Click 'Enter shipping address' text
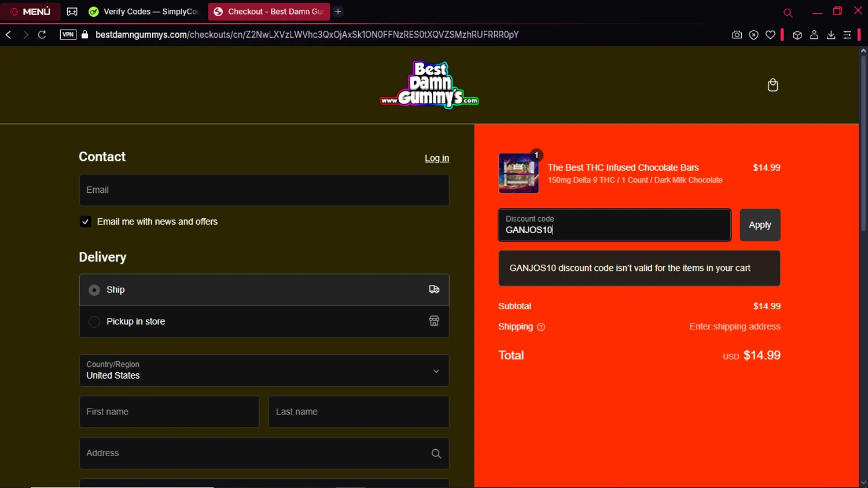868x488 pixels. 735,326
